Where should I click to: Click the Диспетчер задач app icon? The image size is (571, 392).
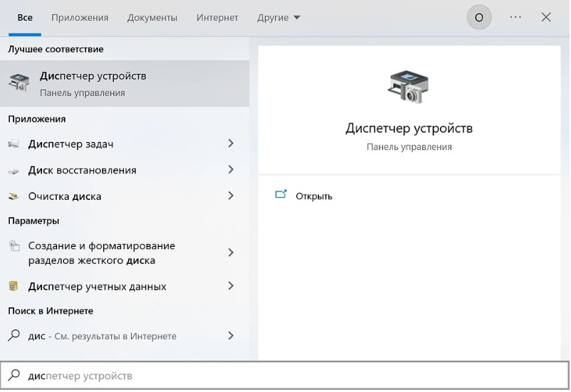(14, 144)
